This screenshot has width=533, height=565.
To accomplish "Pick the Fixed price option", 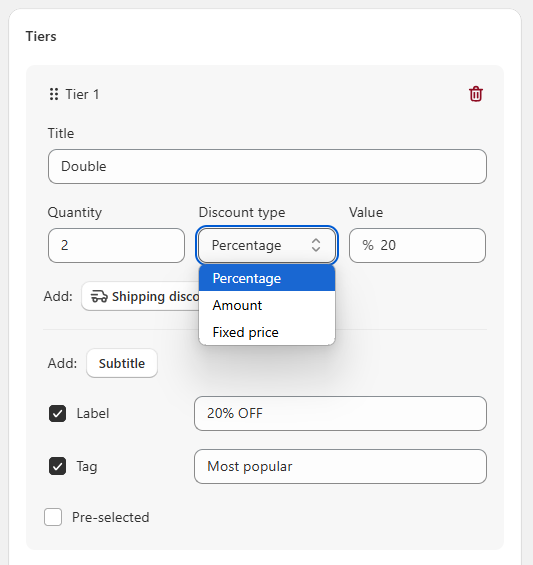I will pos(267,332).
